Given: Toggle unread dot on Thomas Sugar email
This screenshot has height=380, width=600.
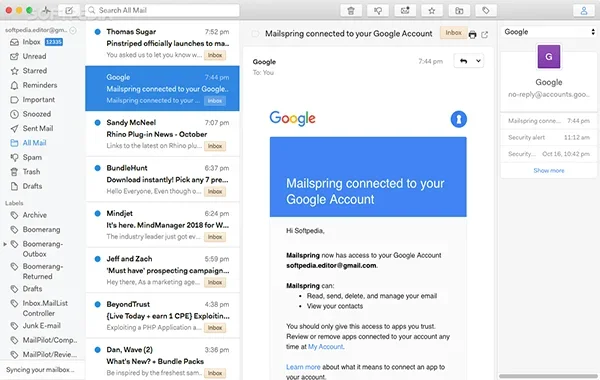Looking at the screenshot, I should click(98, 32).
